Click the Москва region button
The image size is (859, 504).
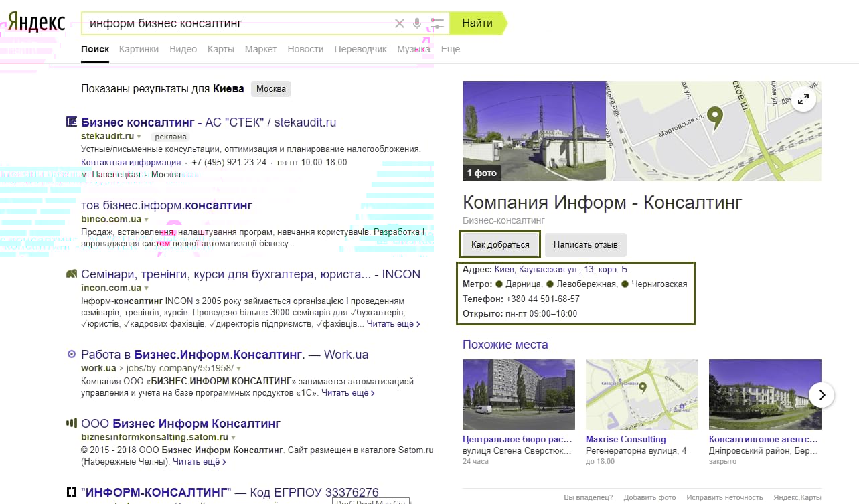coord(271,89)
